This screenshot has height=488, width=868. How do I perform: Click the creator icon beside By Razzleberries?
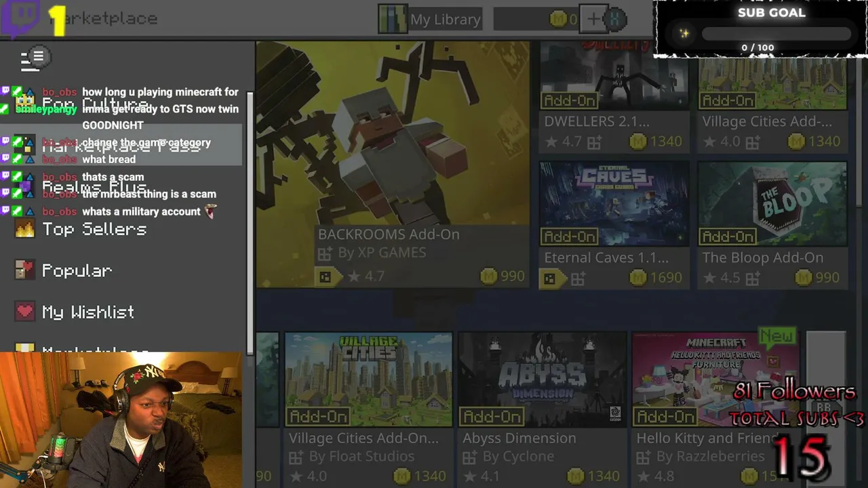643,457
